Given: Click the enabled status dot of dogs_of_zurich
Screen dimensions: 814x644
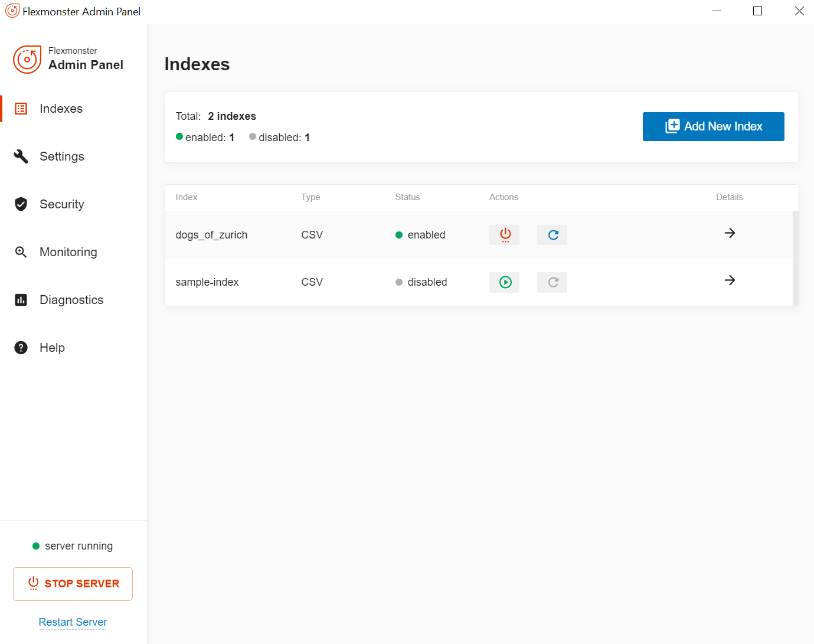Looking at the screenshot, I should 399,234.
